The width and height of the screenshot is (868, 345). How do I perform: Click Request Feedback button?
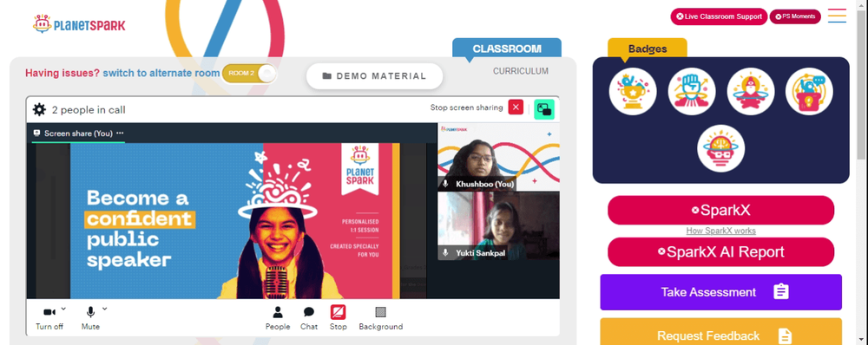720,332
